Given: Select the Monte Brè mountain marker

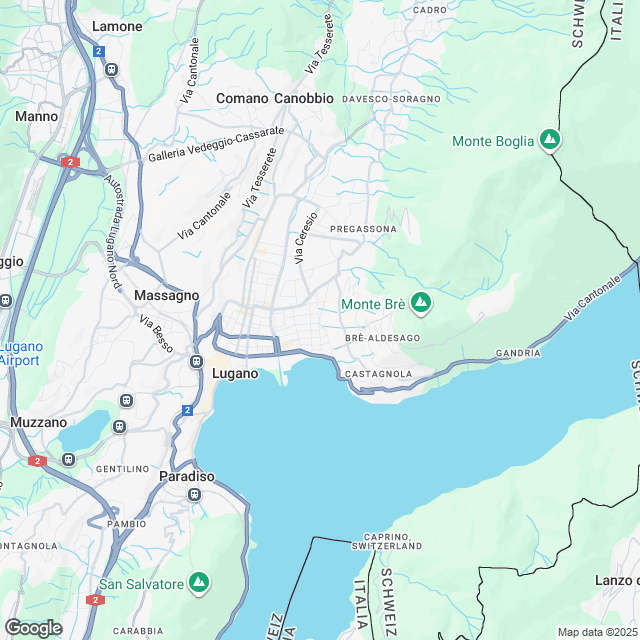Looking at the screenshot, I should 421,303.
